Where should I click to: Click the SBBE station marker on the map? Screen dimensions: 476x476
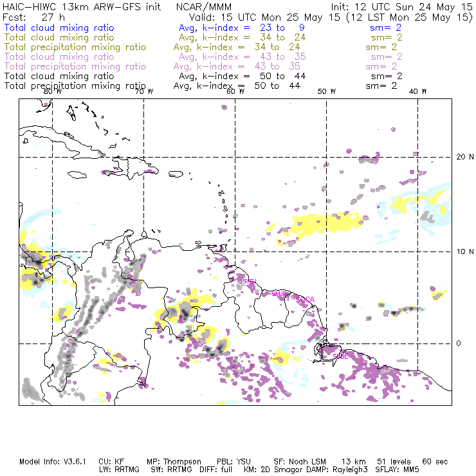point(340,356)
